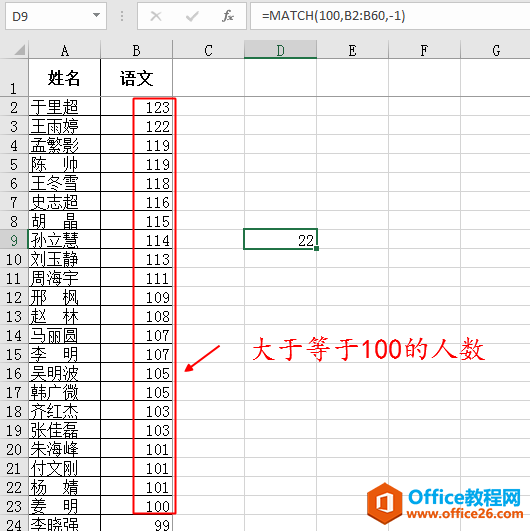Select row 23 header
Screen dimensions: 530x531
pos(14,506)
